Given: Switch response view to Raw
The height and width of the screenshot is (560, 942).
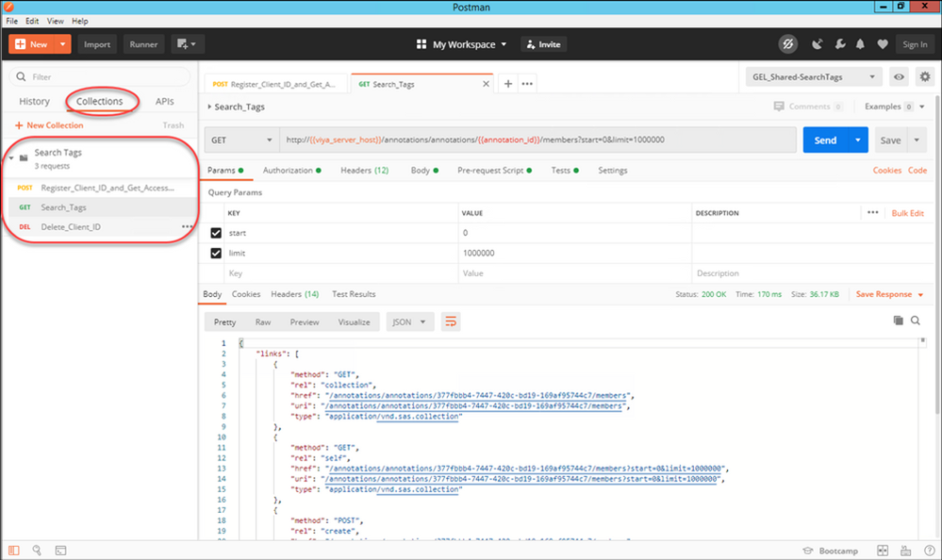Looking at the screenshot, I should tap(262, 322).
